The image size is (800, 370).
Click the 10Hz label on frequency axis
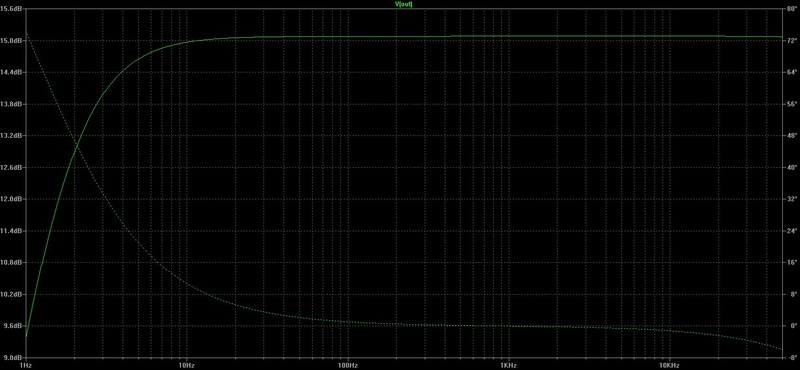click(x=186, y=366)
